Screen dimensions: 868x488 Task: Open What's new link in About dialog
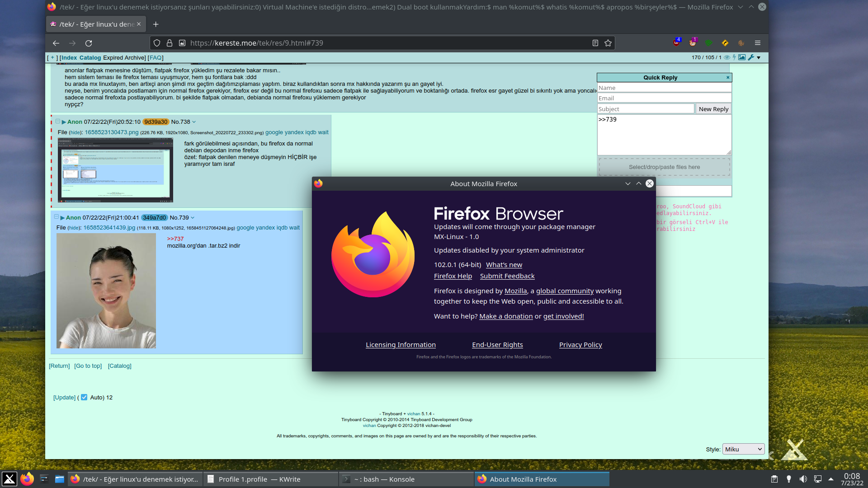[x=504, y=265]
